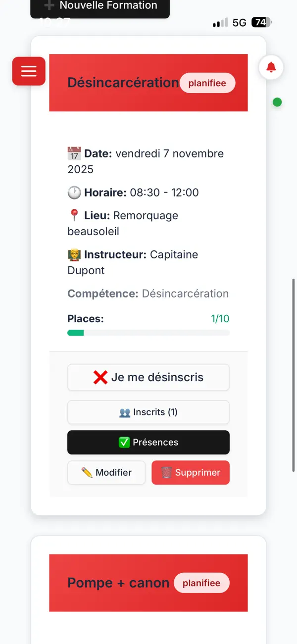Click Je me désinscris to unsubscribe
This screenshot has width=297, height=644.
click(148, 377)
